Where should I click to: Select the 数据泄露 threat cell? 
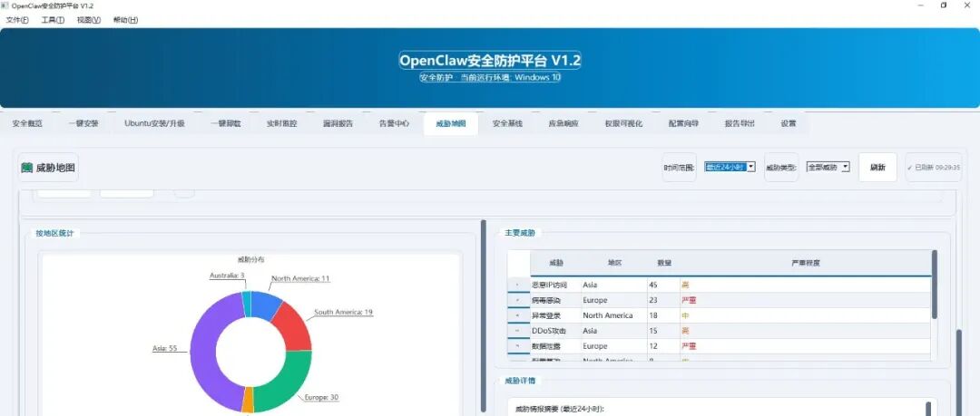click(555, 346)
